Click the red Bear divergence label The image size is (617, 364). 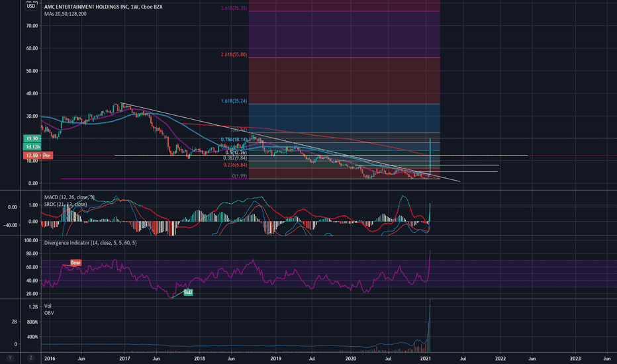click(75, 263)
